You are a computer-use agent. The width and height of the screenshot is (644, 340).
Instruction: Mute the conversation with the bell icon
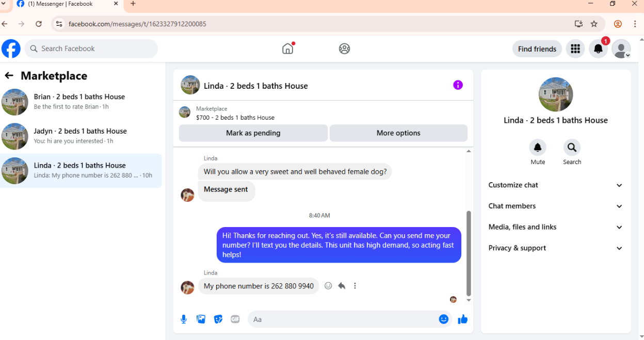[x=538, y=148]
